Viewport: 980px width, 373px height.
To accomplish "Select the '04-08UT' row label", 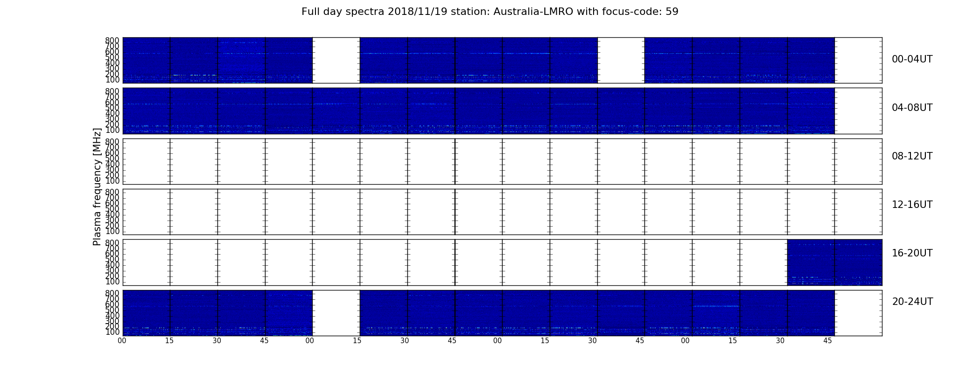I will point(912,108).
